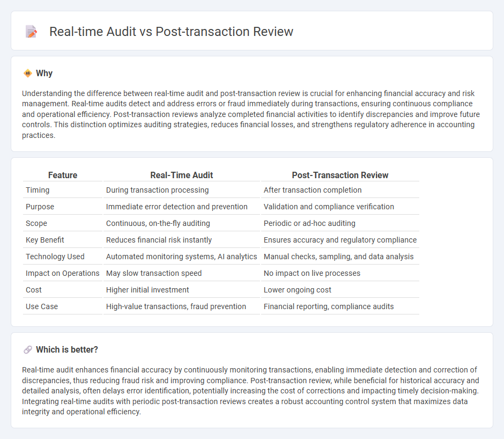
Task: Click the document pencil icon beside title
Action: tap(31, 32)
